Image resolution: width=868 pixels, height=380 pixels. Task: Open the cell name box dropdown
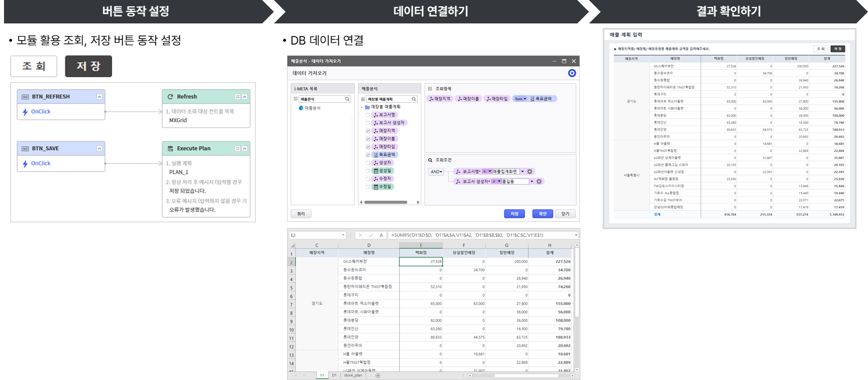344,235
